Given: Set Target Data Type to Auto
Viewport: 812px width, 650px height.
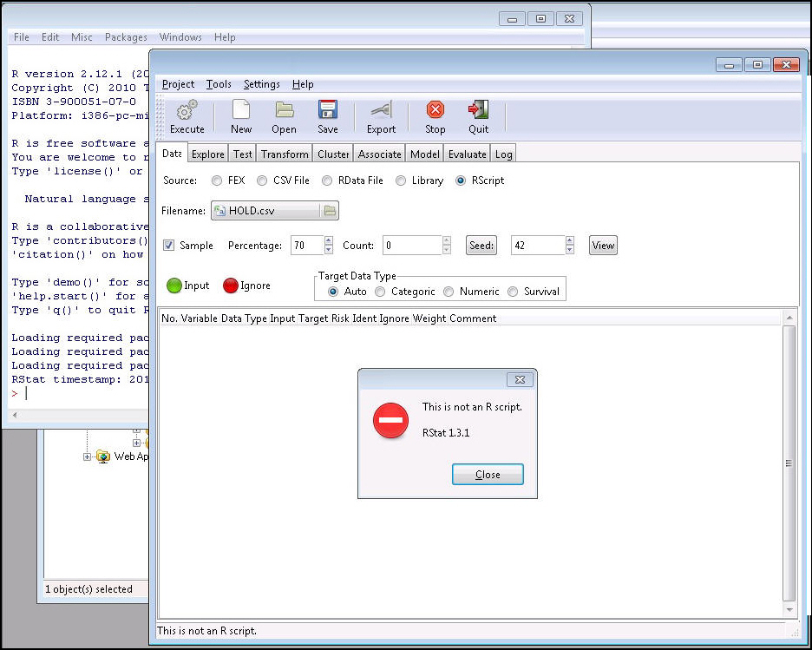Looking at the screenshot, I should [333, 292].
